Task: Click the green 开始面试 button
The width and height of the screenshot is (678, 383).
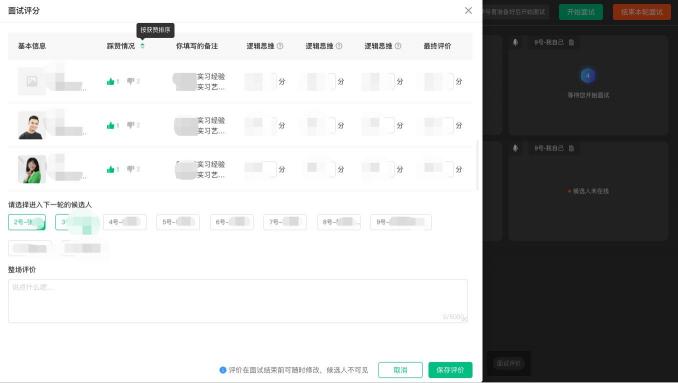Action: pyautogui.click(x=581, y=12)
